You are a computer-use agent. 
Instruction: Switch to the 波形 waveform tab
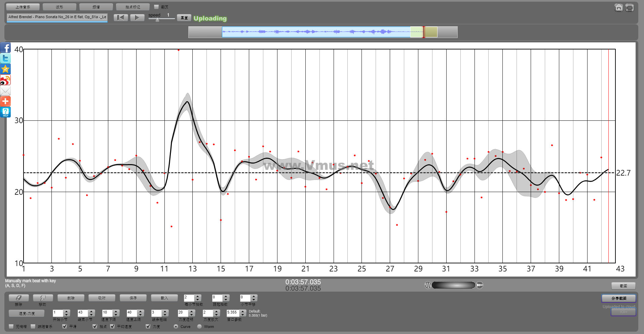pyautogui.click(x=60, y=7)
